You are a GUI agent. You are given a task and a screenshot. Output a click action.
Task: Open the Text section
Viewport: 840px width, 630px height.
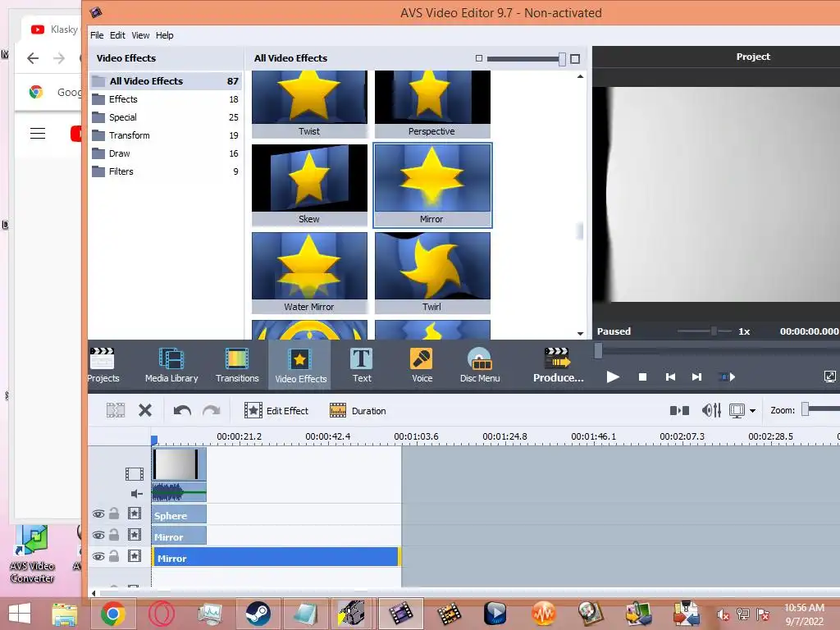362,365
